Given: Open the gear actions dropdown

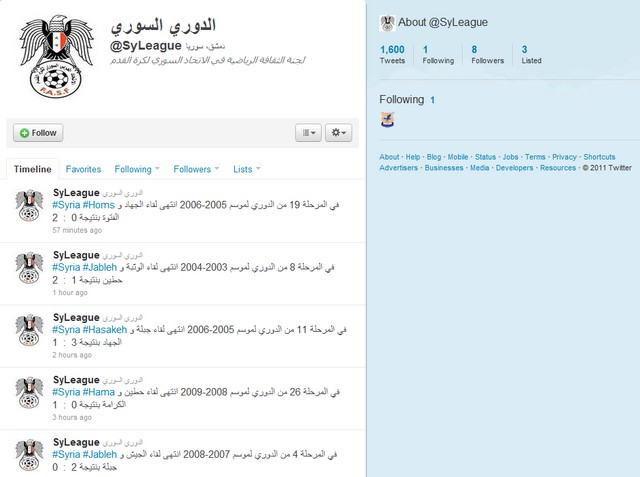Looking at the screenshot, I should [x=338, y=133].
